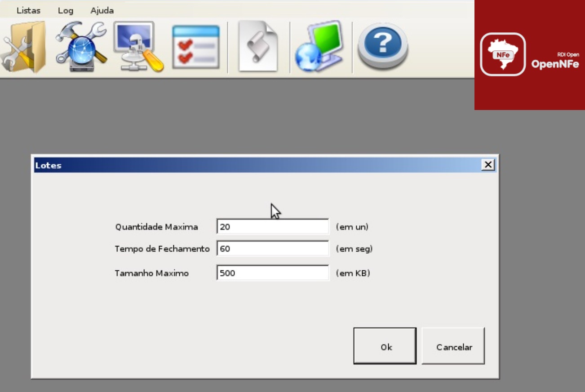Image resolution: width=585 pixels, height=392 pixels.
Task: Click the Quantidade Maxima label
Action: (156, 227)
